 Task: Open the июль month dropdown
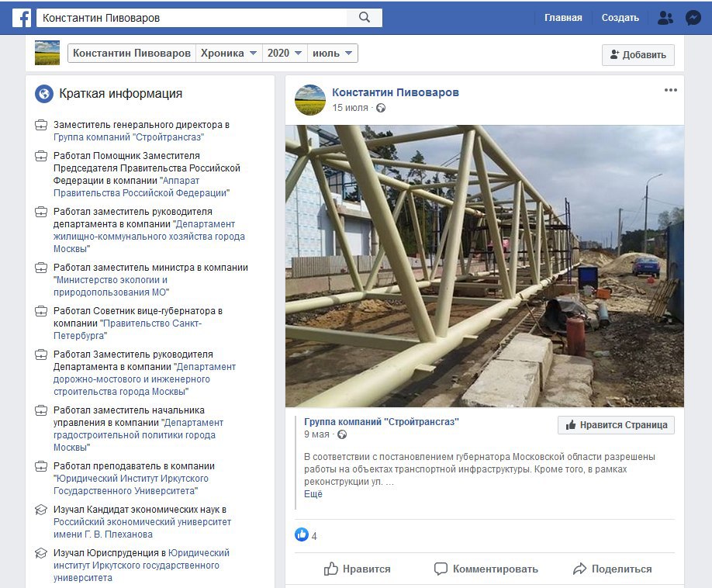(333, 53)
